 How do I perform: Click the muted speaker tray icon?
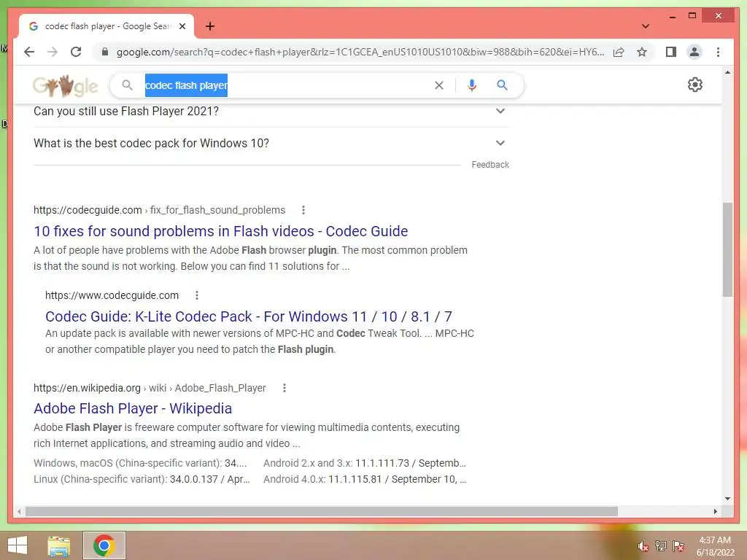coord(643,546)
